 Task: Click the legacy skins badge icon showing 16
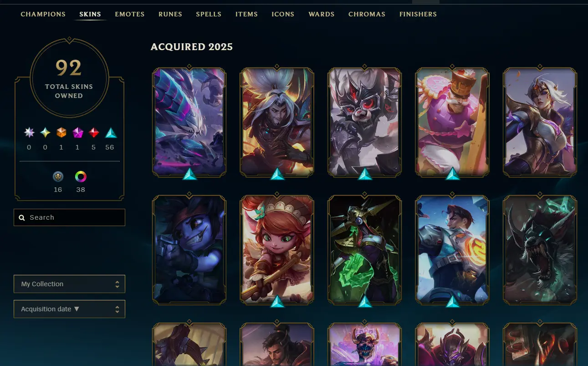click(58, 176)
